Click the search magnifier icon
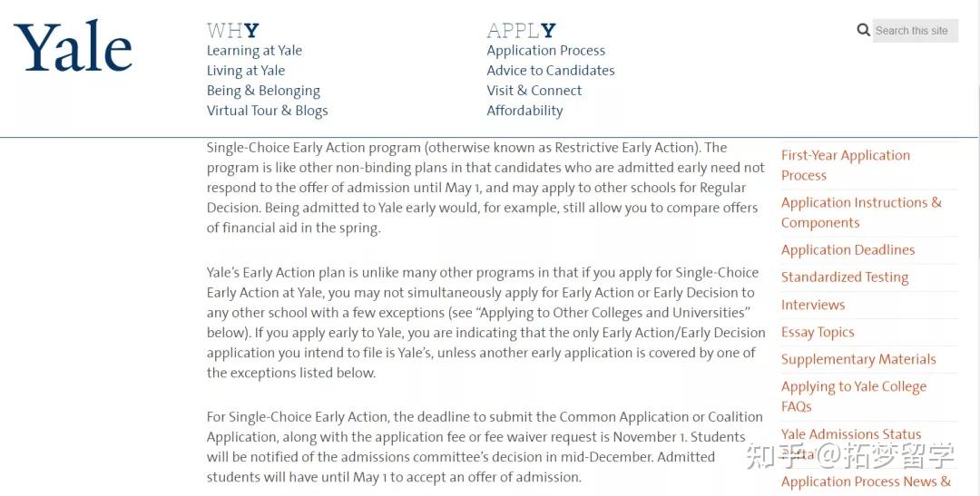 pos(863,30)
